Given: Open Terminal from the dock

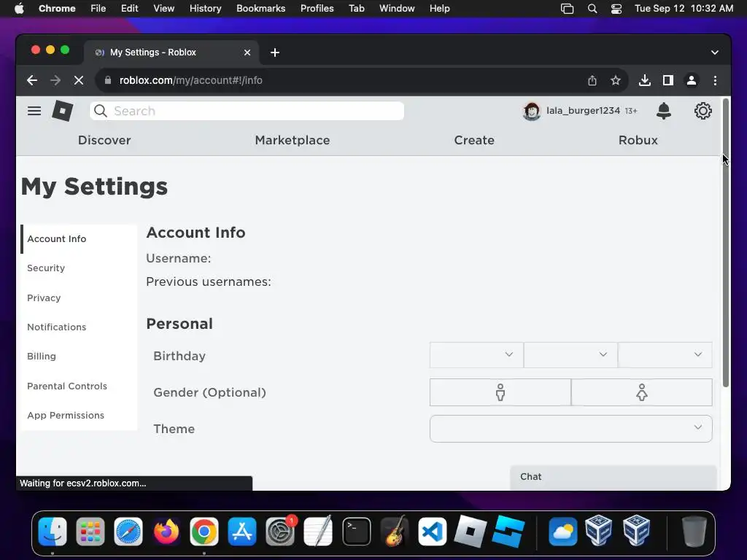Looking at the screenshot, I should [x=356, y=532].
